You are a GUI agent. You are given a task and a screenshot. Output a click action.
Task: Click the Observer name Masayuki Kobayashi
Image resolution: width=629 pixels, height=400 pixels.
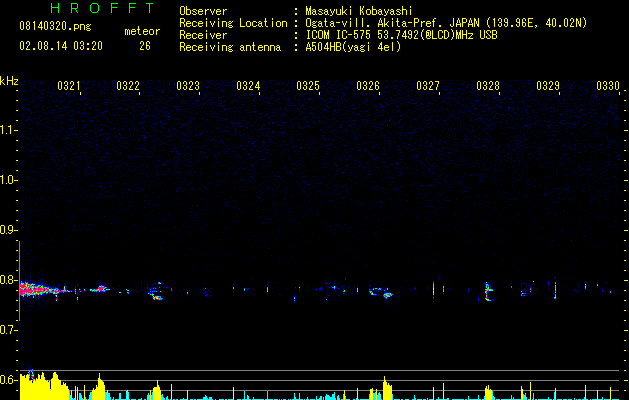click(359, 11)
